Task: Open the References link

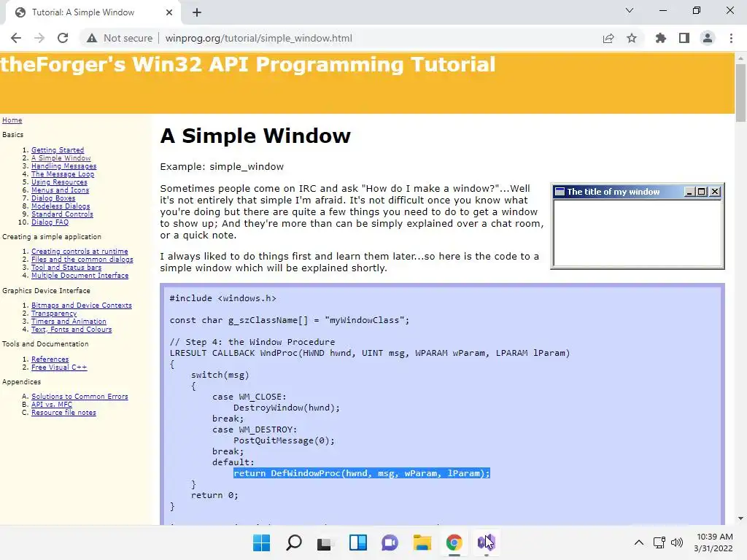Action: tap(50, 359)
